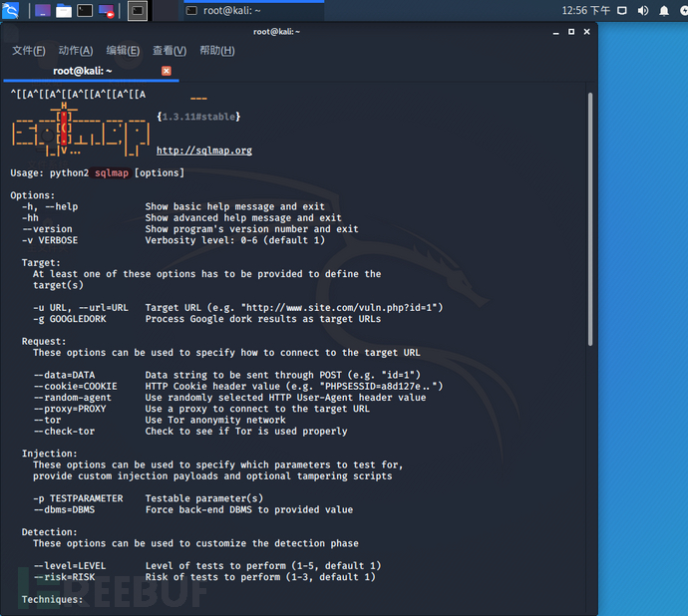The width and height of the screenshot is (688, 616).
Task: Open the 帮助(H) menu
Action: (217, 51)
